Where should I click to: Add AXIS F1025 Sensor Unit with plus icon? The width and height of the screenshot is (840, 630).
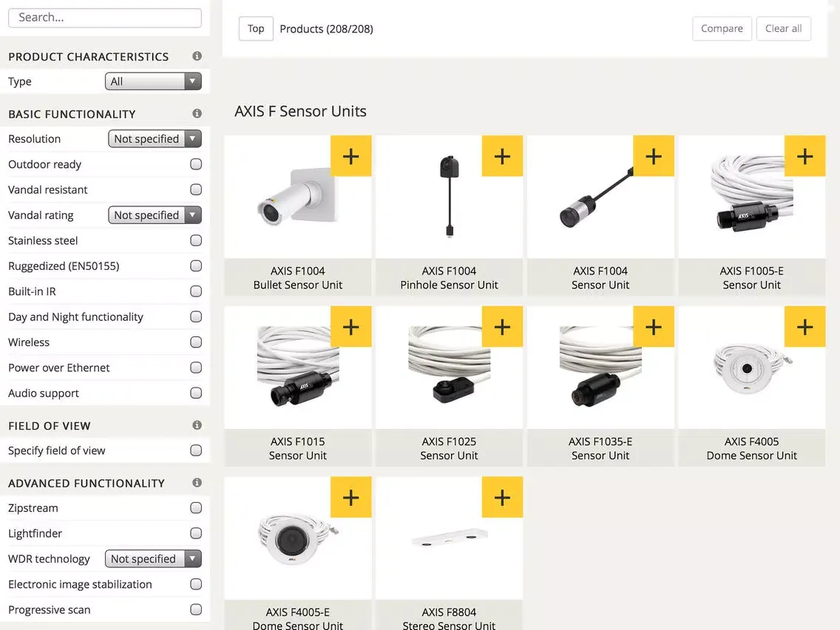click(x=502, y=326)
